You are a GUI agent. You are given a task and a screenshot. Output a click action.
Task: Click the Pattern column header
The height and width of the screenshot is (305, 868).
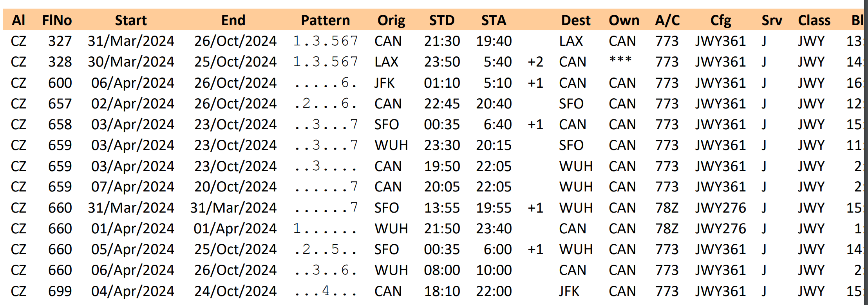(x=325, y=20)
